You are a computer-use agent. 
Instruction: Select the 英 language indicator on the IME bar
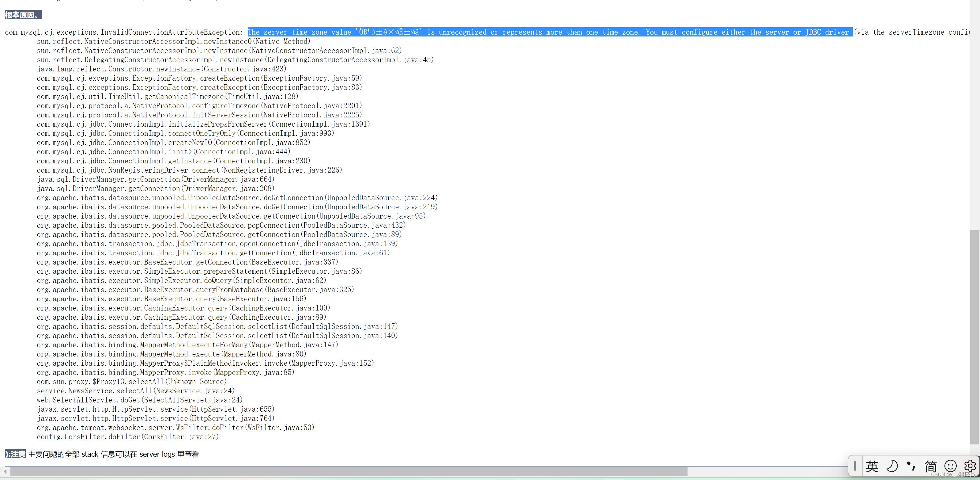tap(872, 467)
